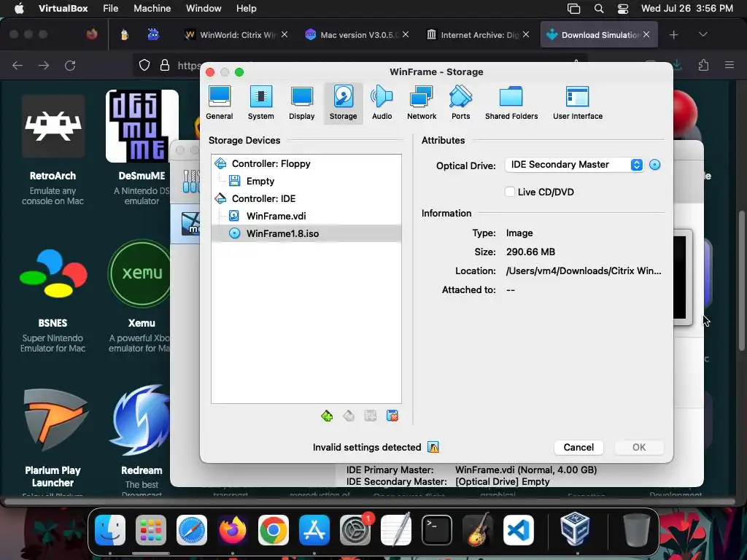Screen dimensions: 747x560
Task: Open Finder from the Dock
Action: point(110,530)
